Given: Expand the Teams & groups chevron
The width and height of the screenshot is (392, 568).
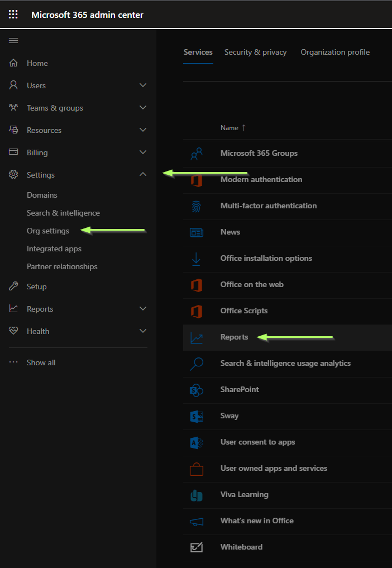Looking at the screenshot, I should (143, 108).
